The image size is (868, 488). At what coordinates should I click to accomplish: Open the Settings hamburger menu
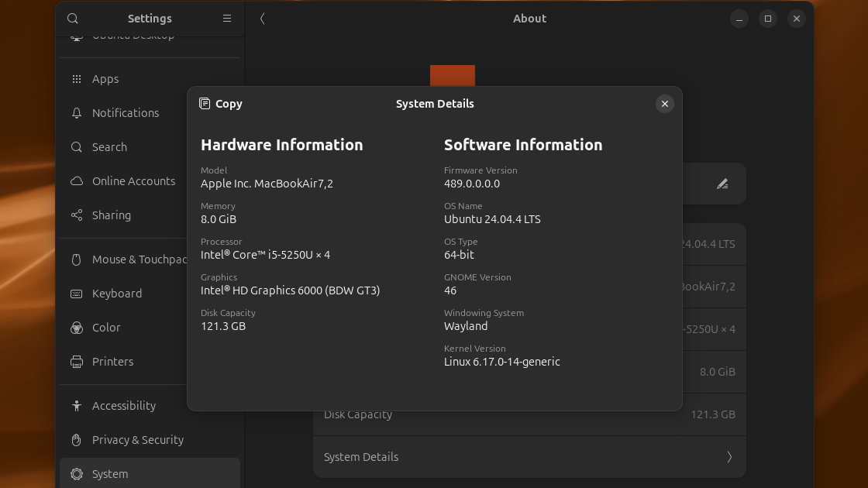click(227, 19)
